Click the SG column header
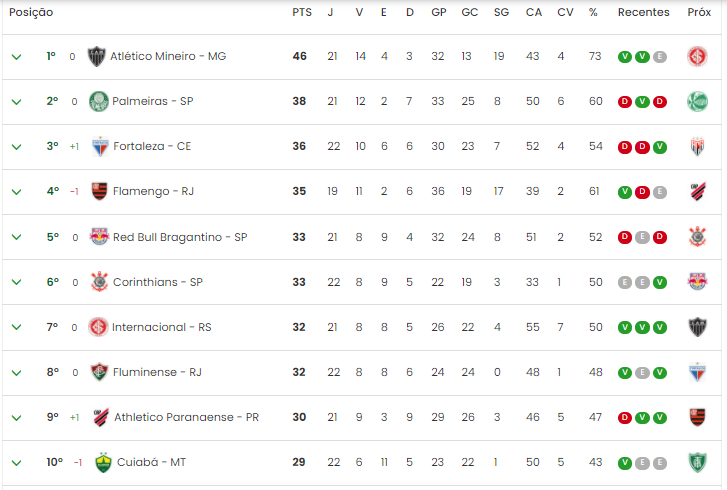 [501, 13]
